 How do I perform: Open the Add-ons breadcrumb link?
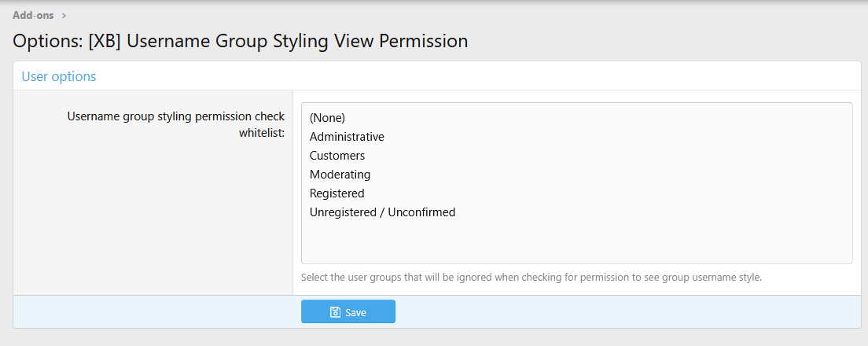tap(33, 15)
